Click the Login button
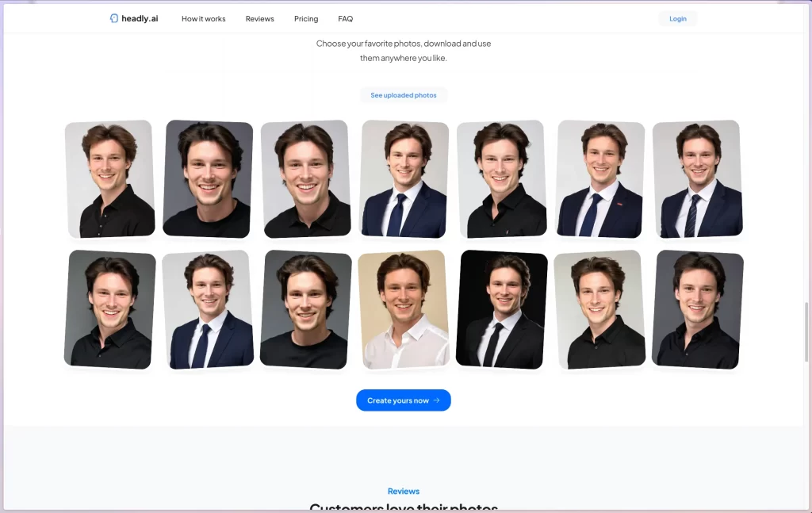812x513 pixels. pos(677,17)
